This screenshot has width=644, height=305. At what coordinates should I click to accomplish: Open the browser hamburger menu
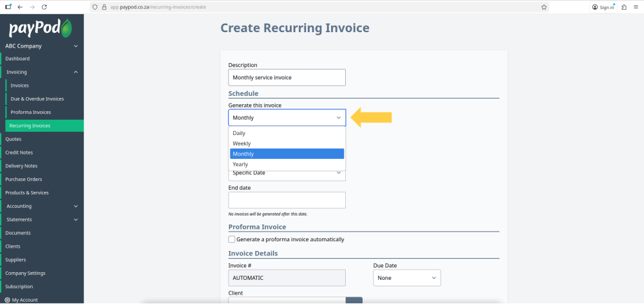[x=636, y=7]
